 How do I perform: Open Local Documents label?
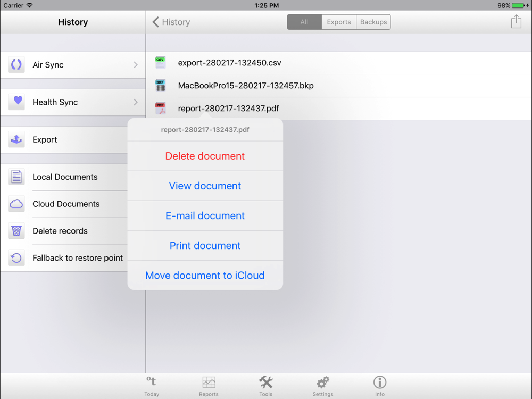[x=65, y=177]
